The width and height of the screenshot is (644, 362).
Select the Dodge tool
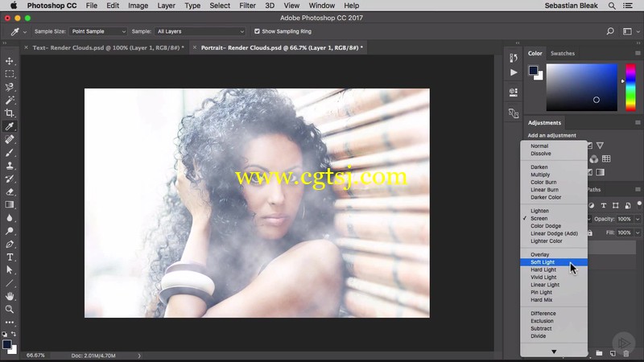click(10, 231)
